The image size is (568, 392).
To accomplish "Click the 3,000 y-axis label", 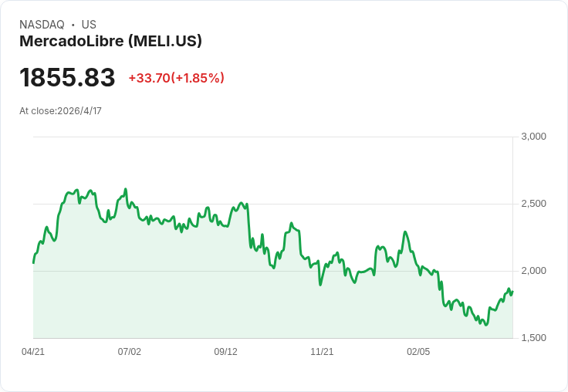I will pyautogui.click(x=533, y=137).
